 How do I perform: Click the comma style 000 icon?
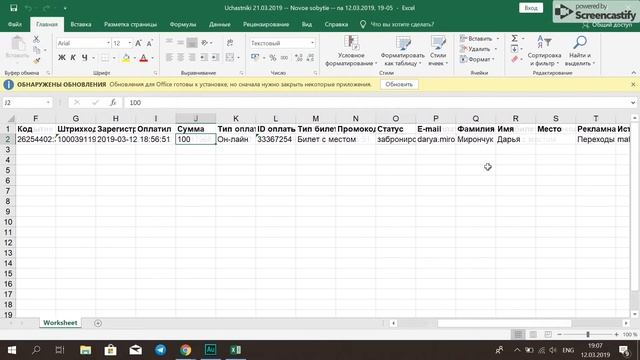[x=284, y=58]
